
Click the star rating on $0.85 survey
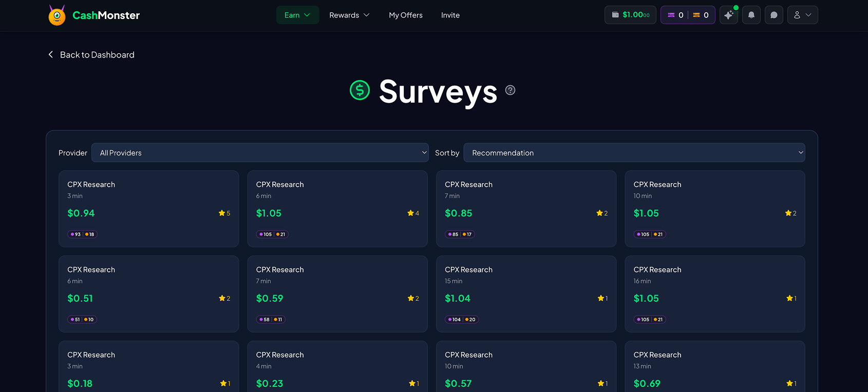tap(602, 213)
